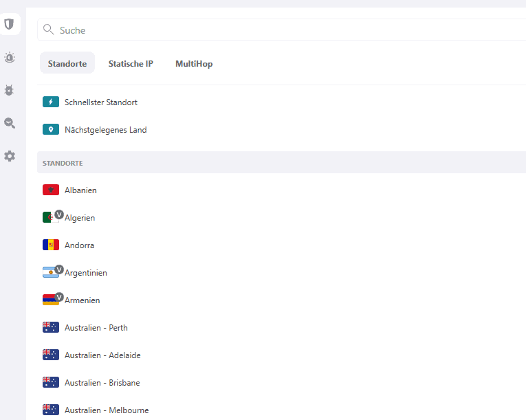Select Armenien from the locations list
Screen dimensions: 526x420
[281, 300]
